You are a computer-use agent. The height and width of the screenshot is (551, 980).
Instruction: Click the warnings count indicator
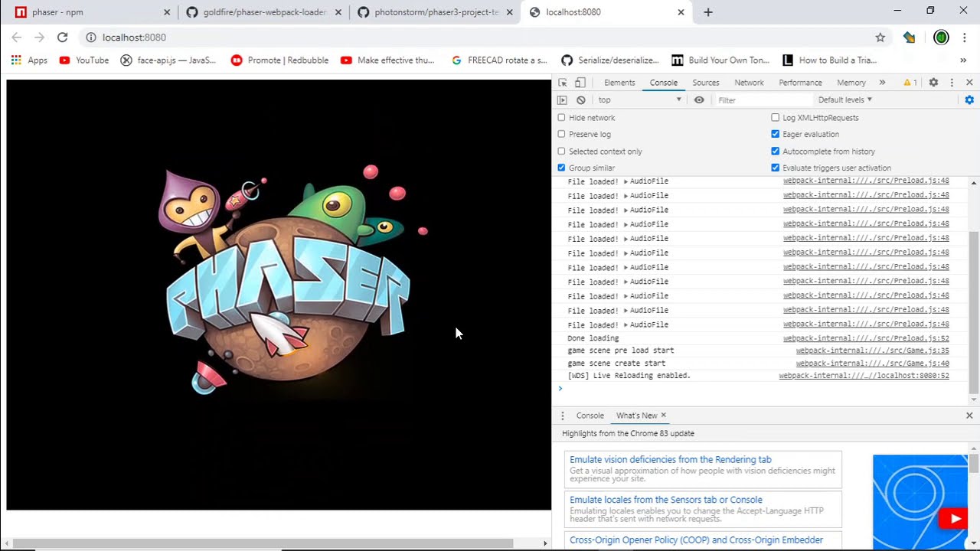910,82
